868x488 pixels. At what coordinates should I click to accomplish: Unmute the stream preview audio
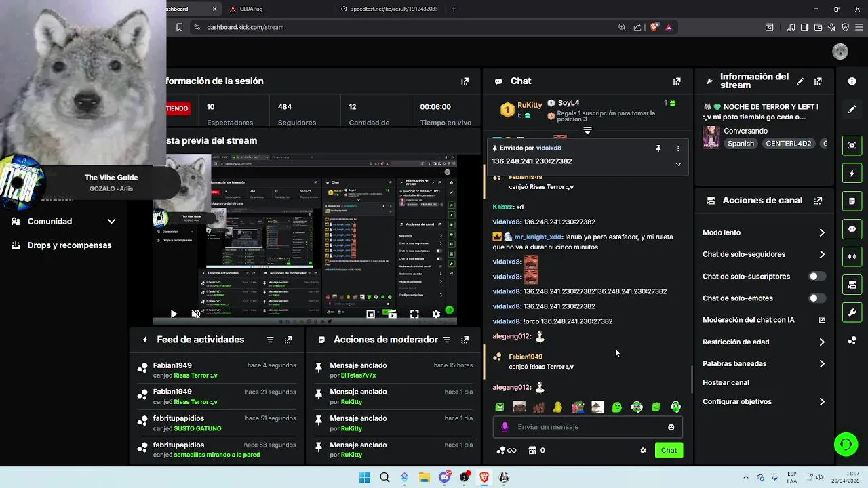pyautogui.click(x=196, y=314)
